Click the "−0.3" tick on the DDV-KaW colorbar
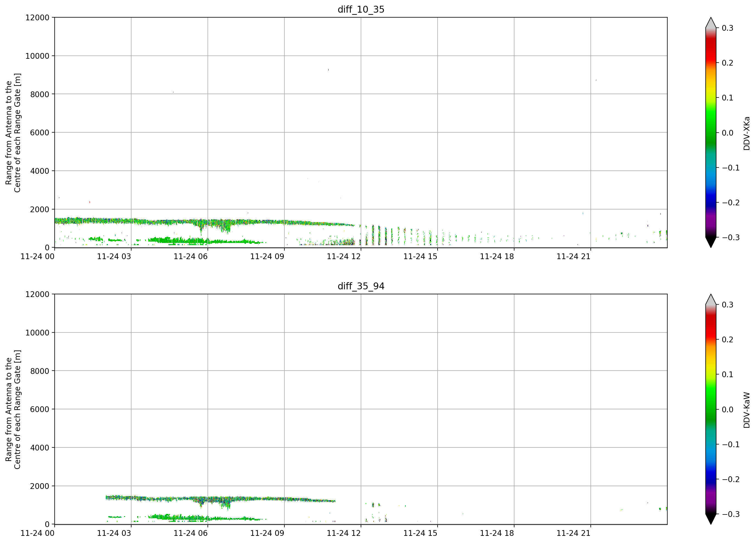 coord(731,514)
